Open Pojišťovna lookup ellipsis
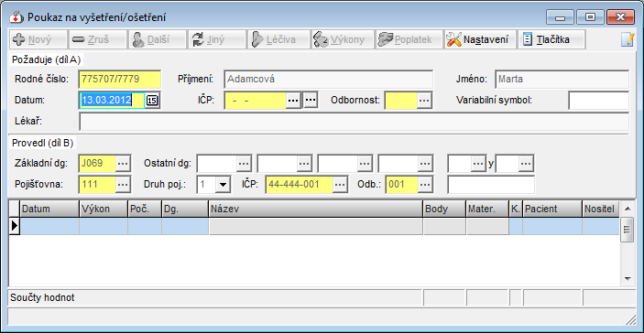The image size is (644, 333). pos(124,185)
